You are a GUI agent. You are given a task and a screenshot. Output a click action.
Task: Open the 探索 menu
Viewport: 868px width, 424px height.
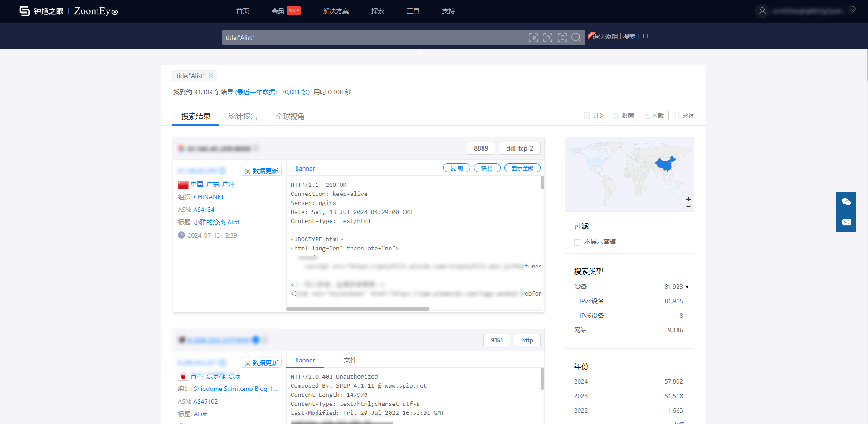[378, 11]
